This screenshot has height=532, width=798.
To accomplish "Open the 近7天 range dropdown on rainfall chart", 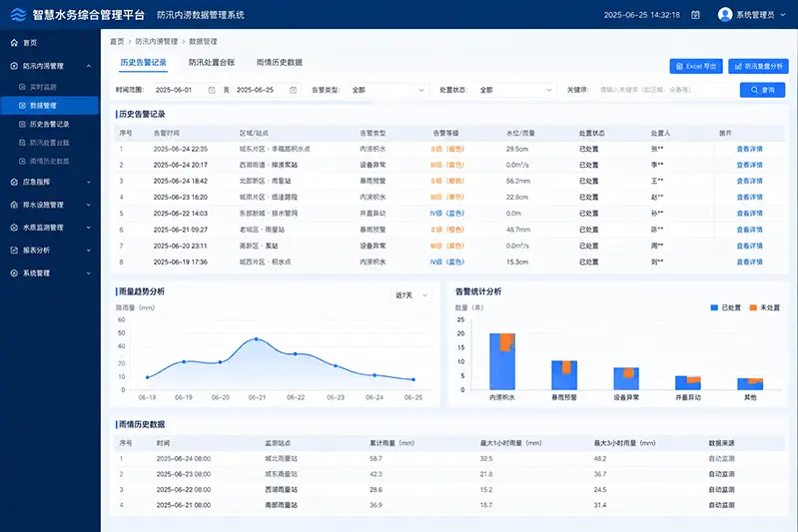I will 411,295.
